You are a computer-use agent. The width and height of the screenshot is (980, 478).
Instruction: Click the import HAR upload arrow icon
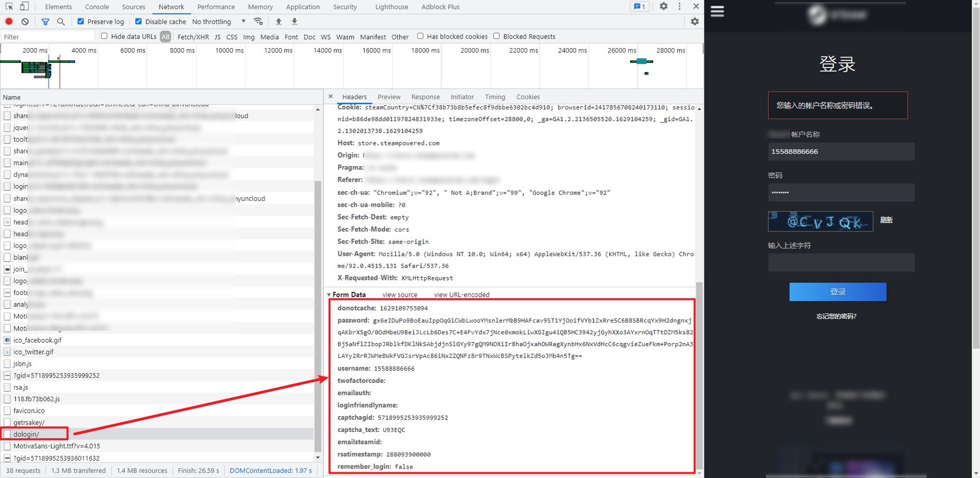(x=278, y=22)
